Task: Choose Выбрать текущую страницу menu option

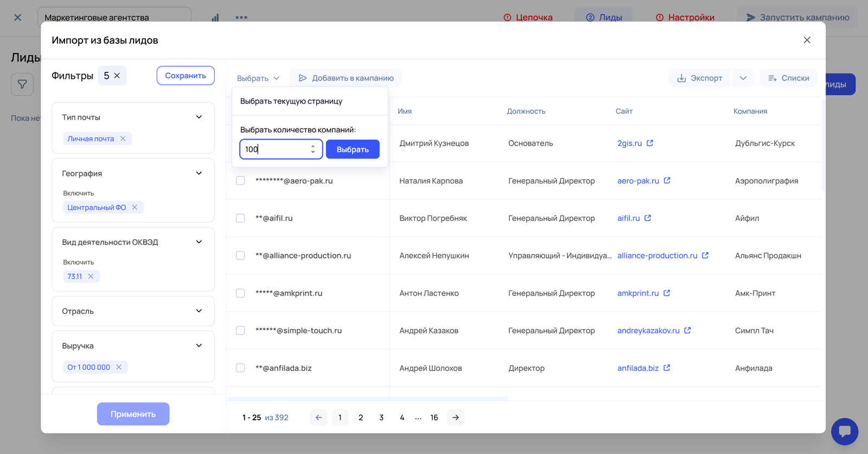Action: (291, 102)
